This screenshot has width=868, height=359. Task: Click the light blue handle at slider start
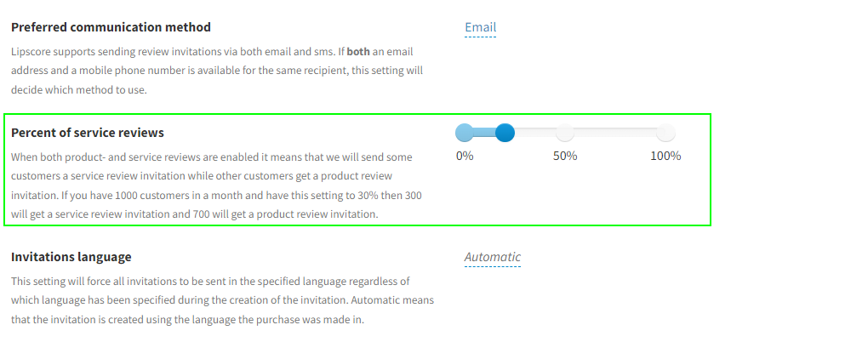pyautogui.click(x=465, y=133)
